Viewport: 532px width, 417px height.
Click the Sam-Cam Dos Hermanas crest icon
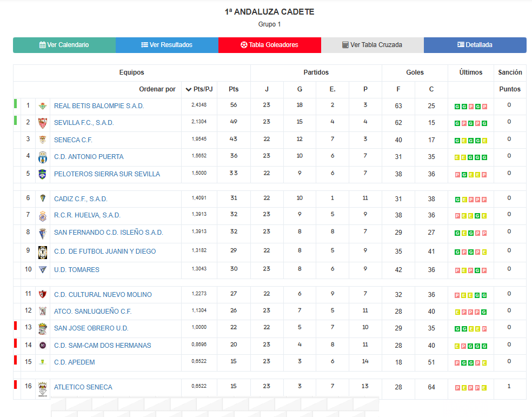(43, 346)
